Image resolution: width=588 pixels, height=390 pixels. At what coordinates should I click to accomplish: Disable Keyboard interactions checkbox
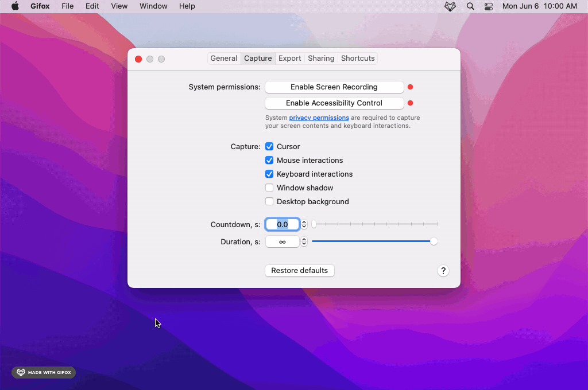(269, 174)
